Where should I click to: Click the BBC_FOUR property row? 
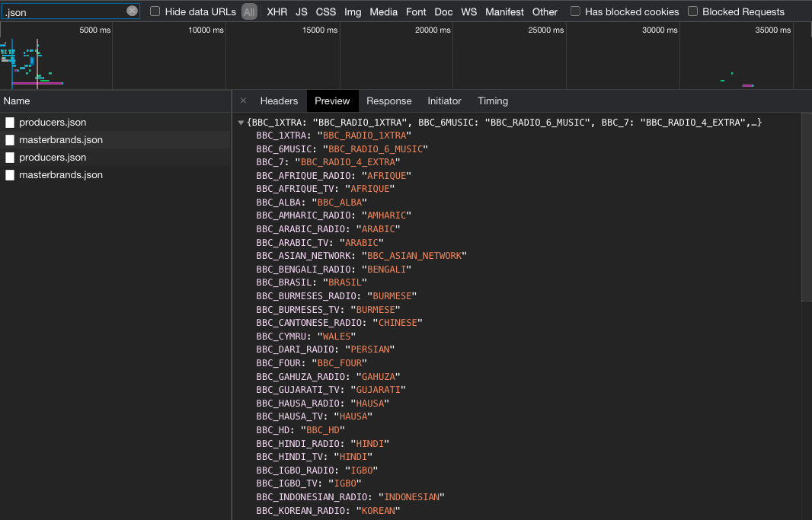click(312, 363)
